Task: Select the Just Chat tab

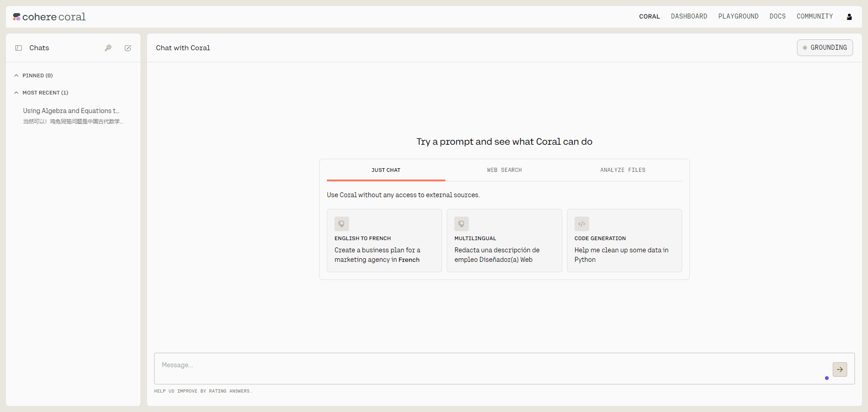Action: click(x=386, y=170)
